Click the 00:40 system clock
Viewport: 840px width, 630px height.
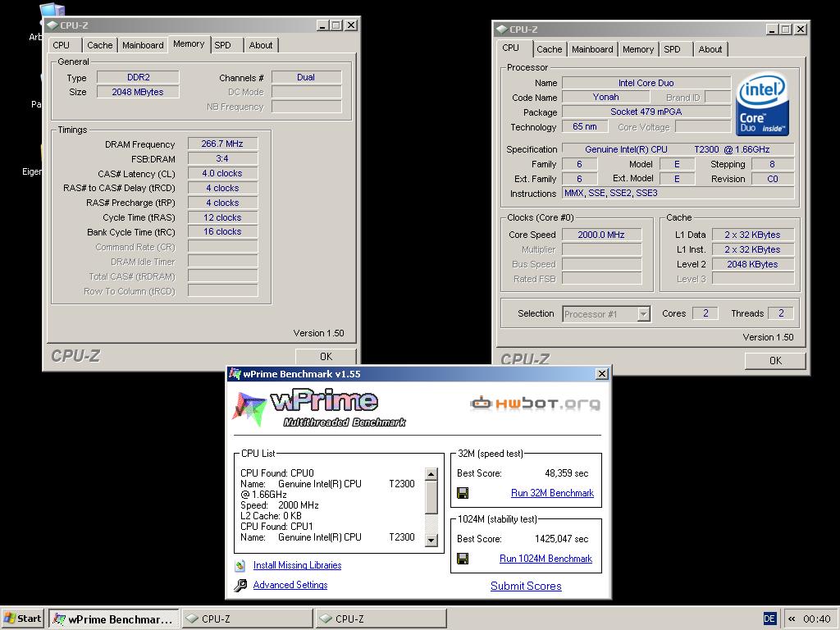click(x=816, y=619)
